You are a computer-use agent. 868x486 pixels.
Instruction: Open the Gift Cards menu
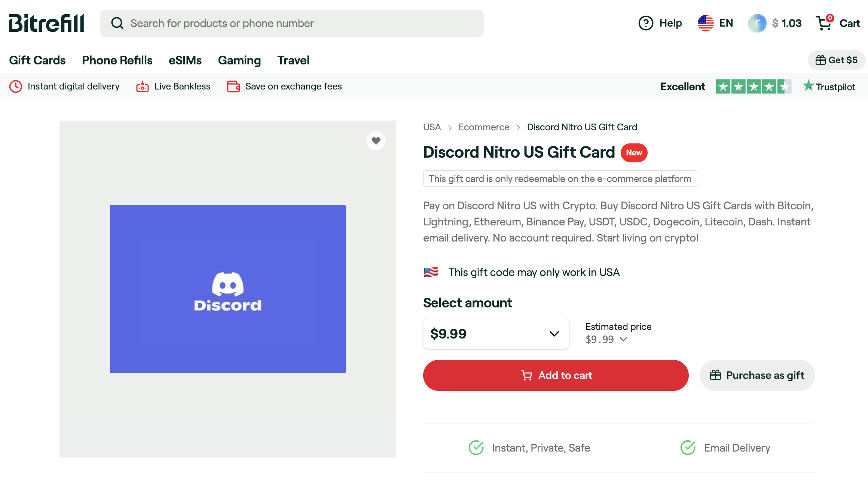pyautogui.click(x=37, y=60)
